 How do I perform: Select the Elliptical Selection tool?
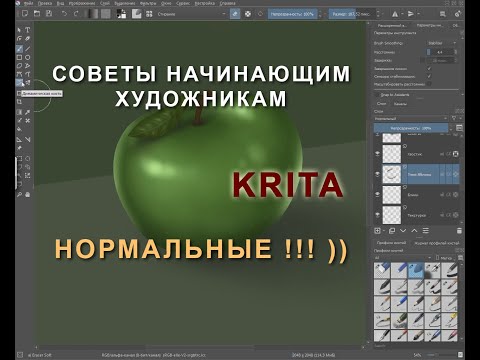(x=28, y=158)
